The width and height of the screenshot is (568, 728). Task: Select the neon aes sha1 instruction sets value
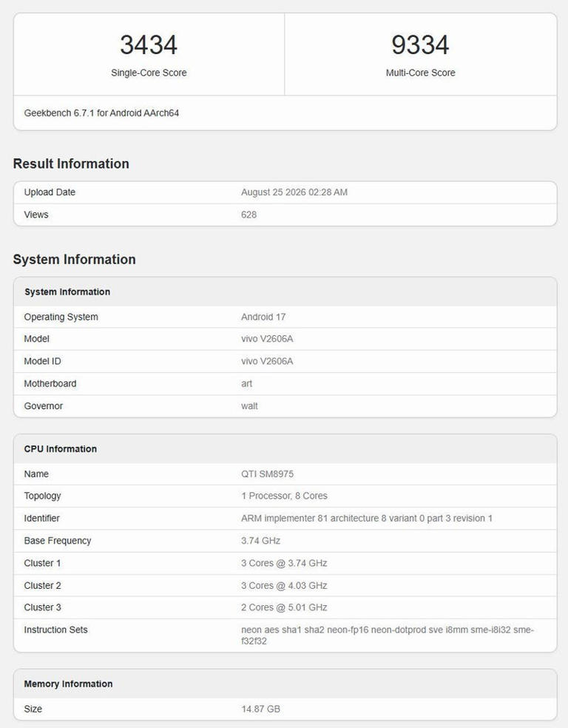[388, 636]
